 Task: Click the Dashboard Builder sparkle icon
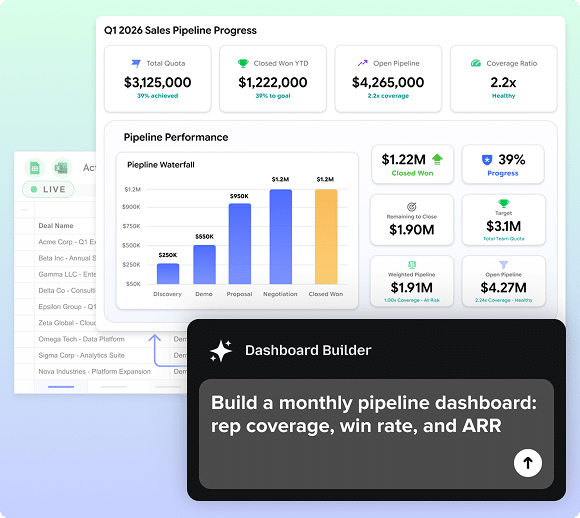tap(221, 350)
